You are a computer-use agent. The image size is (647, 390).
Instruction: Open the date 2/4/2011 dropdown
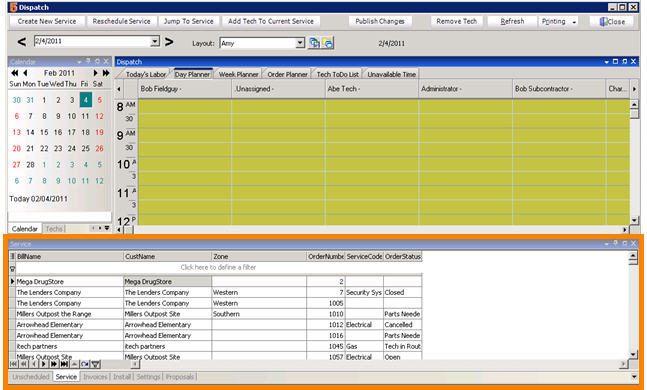click(155, 41)
